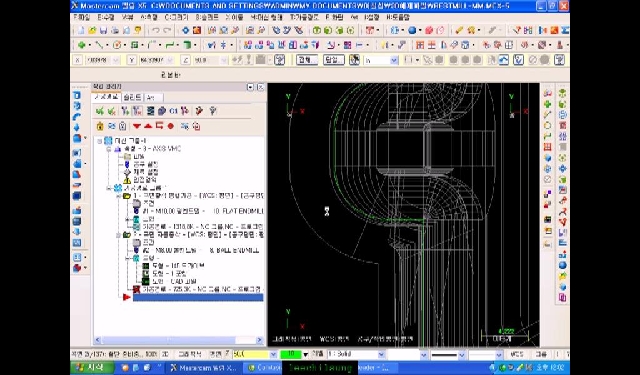Click the Print icon in the toolbar
The width and height of the screenshot is (640, 375).
(115, 31)
